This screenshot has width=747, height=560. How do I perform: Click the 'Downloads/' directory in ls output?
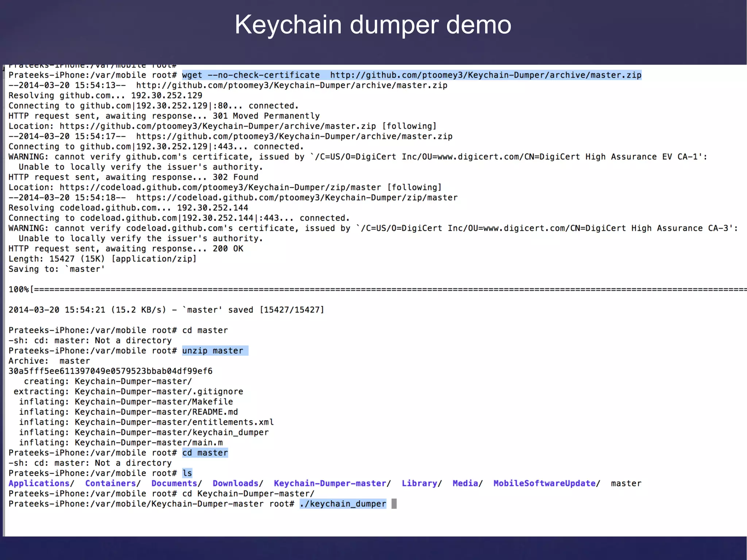tap(238, 483)
